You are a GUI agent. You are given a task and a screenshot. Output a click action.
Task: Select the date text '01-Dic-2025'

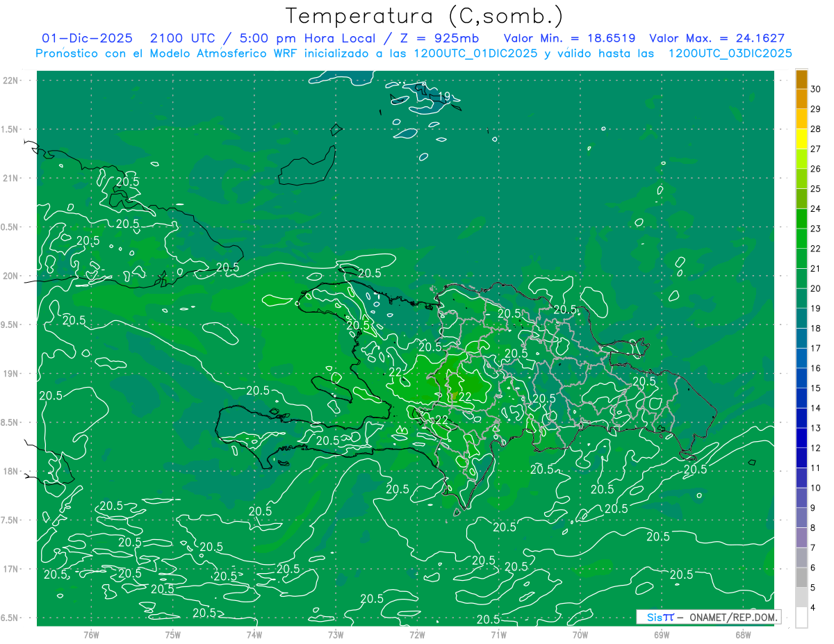(x=88, y=38)
